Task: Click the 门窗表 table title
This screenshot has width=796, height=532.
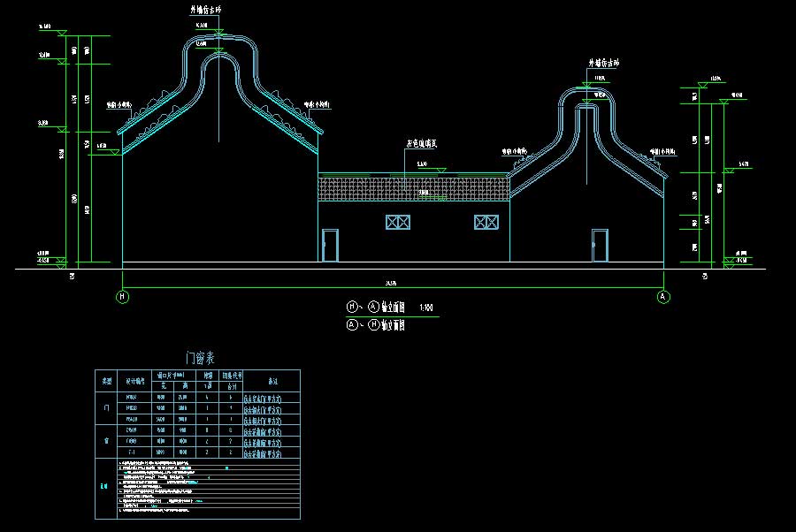Action: (197, 358)
